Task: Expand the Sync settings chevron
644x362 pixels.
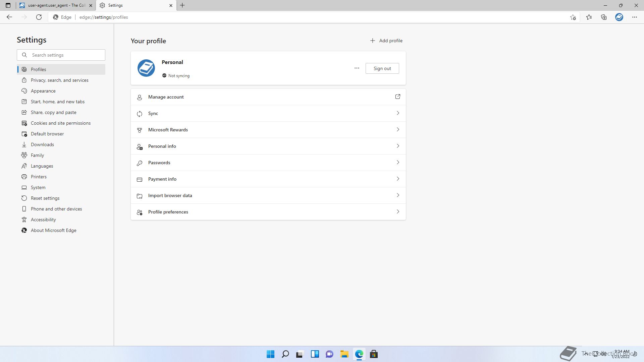Action: 398,113
